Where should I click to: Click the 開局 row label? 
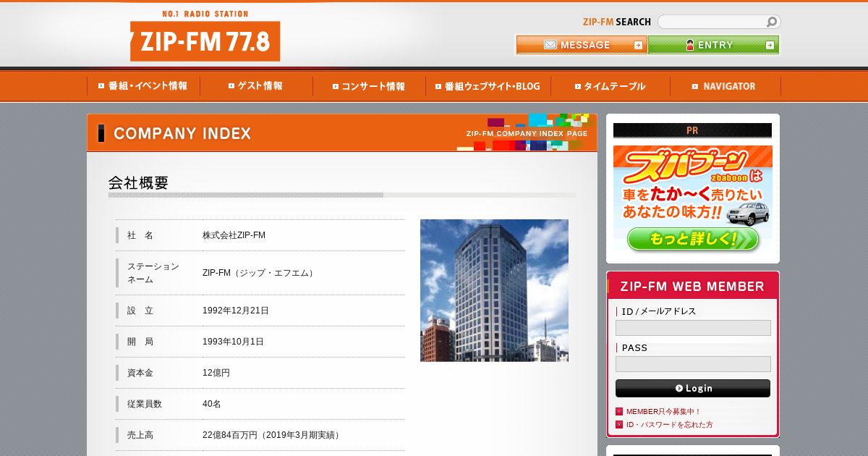[x=140, y=342]
